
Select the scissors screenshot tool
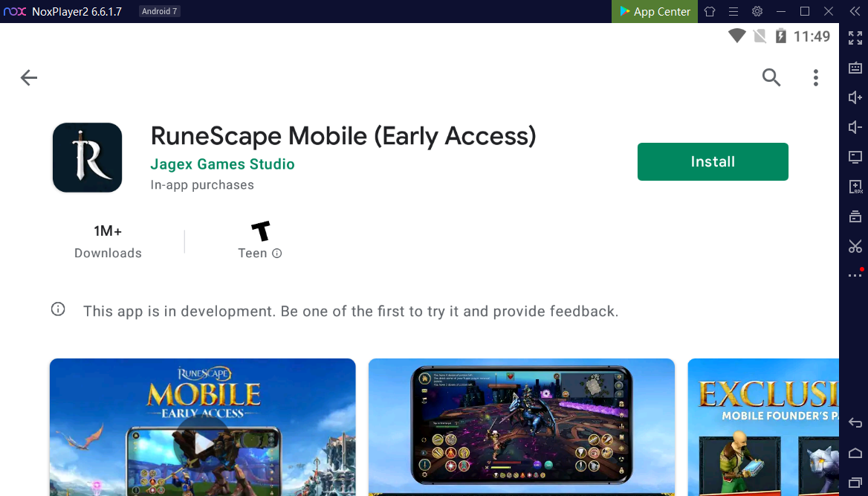coord(855,246)
